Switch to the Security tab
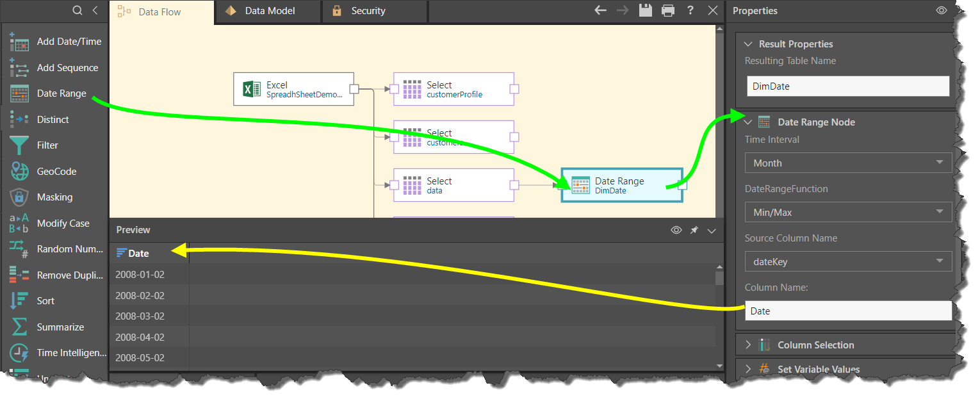 368,11
